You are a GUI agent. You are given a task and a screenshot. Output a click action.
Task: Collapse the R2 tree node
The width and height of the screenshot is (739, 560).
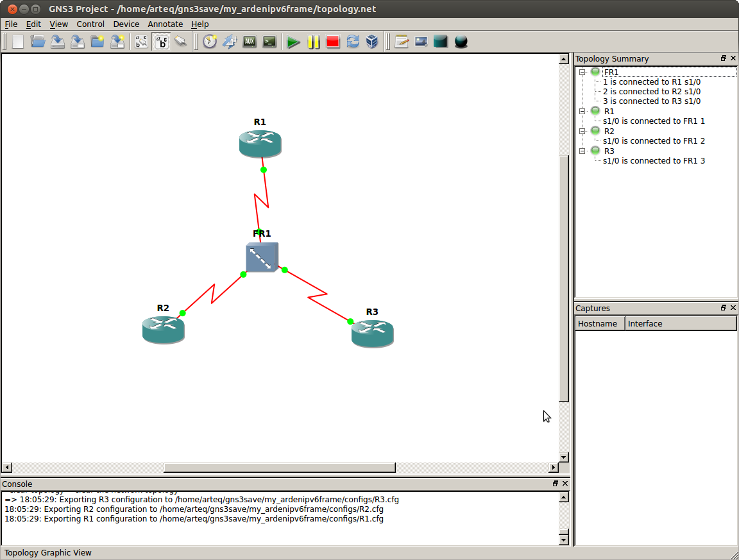click(582, 131)
